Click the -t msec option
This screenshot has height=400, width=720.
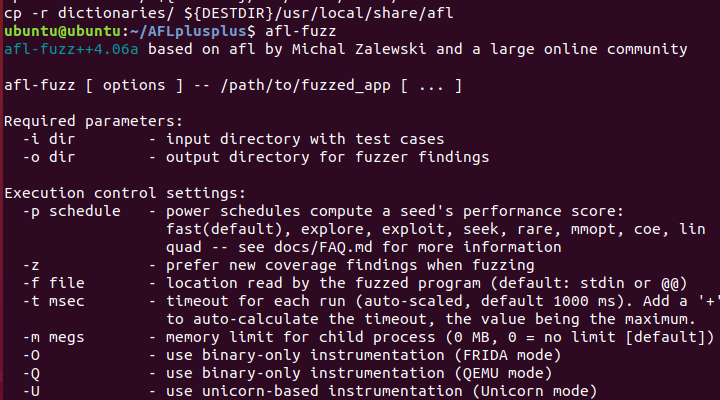click(54, 301)
